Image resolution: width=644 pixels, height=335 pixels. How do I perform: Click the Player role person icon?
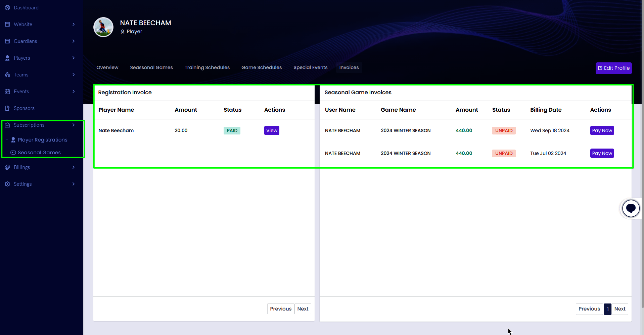click(x=123, y=32)
